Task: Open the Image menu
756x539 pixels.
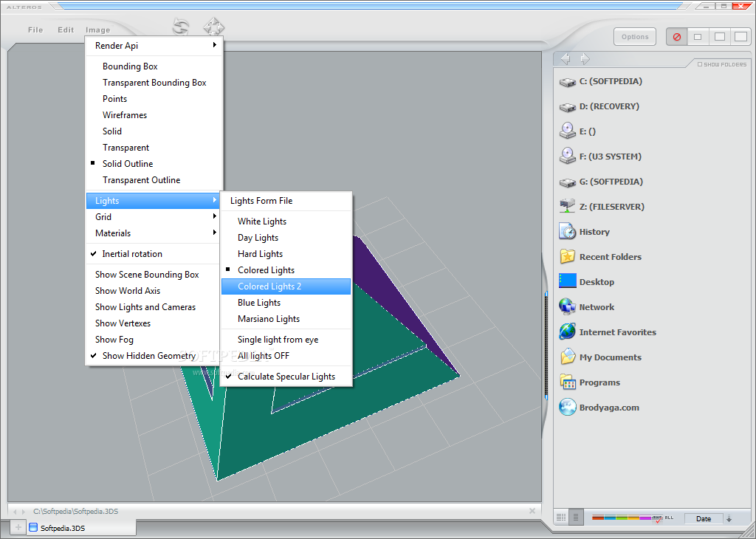Action: click(98, 30)
